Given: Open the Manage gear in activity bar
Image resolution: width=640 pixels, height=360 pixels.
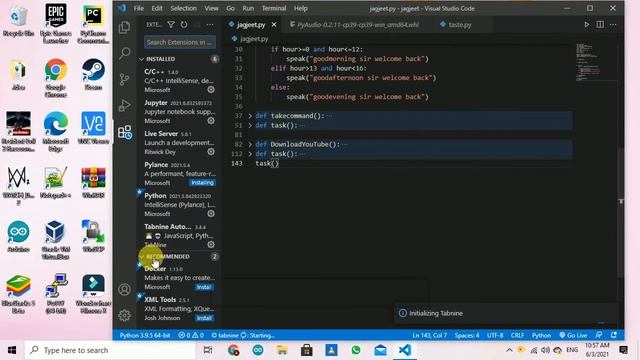Looking at the screenshot, I should [124, 315].
